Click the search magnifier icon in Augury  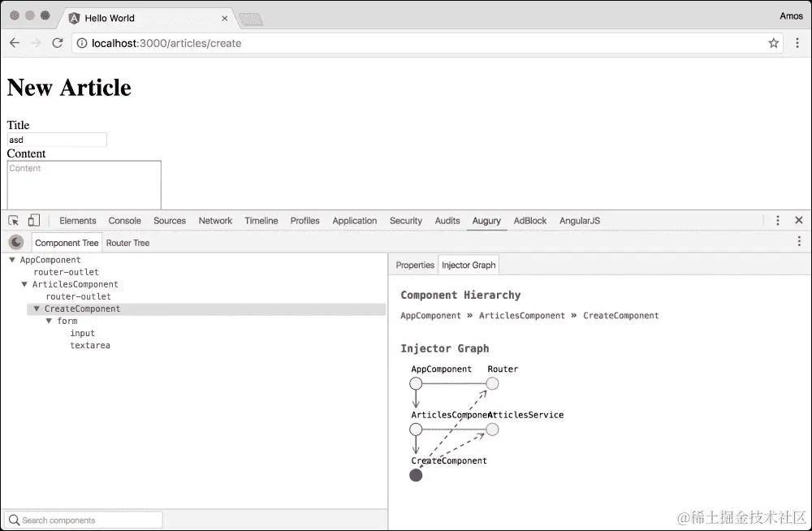[14, 520]
